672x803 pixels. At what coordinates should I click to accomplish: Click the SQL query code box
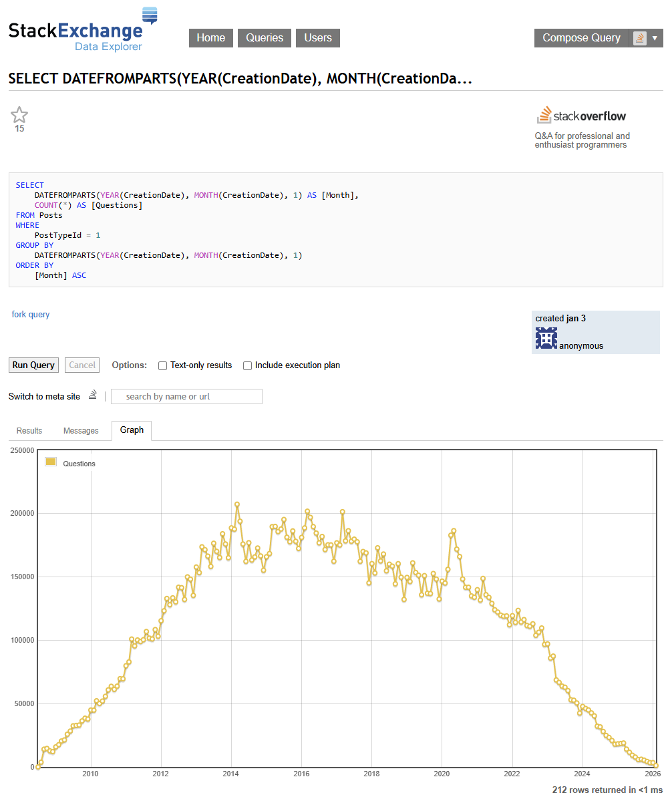[x=335, y=230]
